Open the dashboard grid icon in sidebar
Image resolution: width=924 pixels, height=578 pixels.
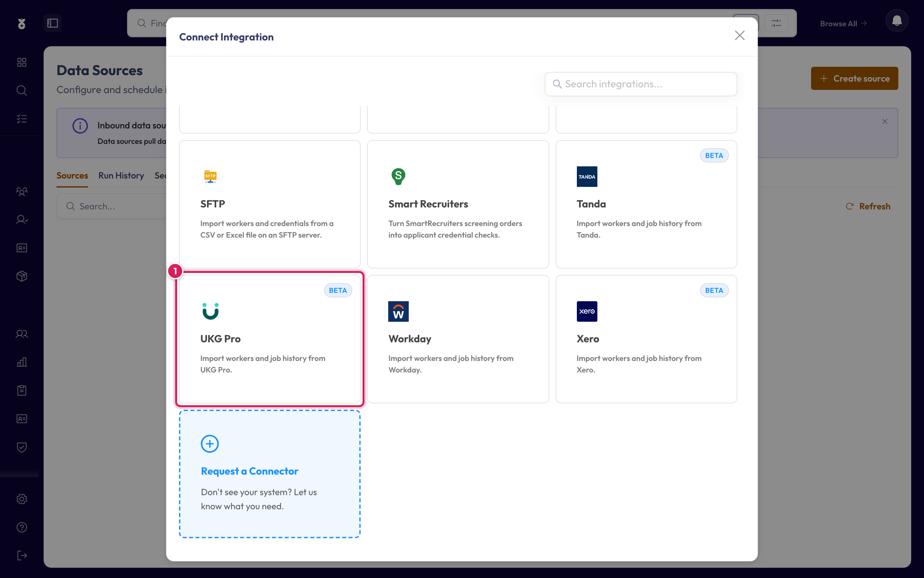click(x=22, y=62)
